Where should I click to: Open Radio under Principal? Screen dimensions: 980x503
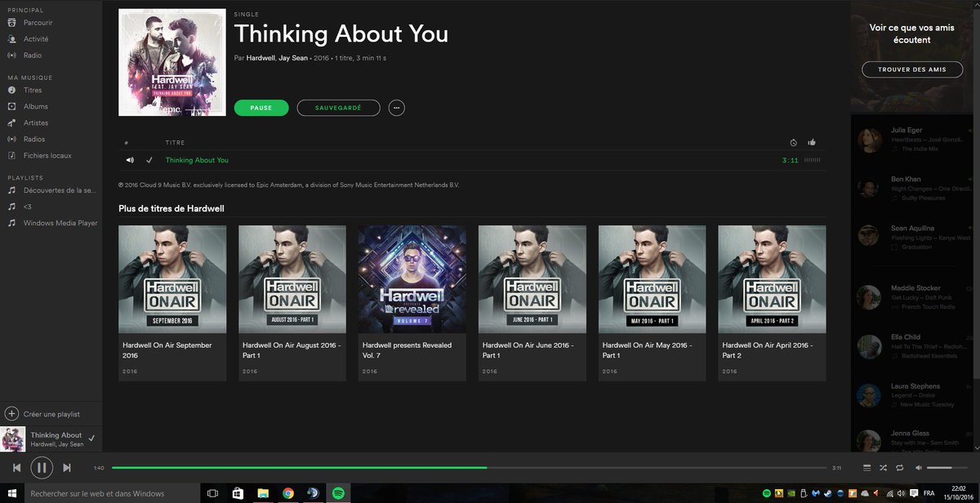click(33, 56)
